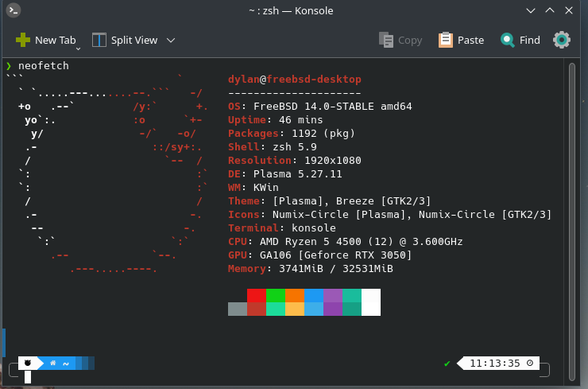This screenshot has width=588, height=389.
Task: Expand the Split View dropdown chevron
Action: [171, 40]
